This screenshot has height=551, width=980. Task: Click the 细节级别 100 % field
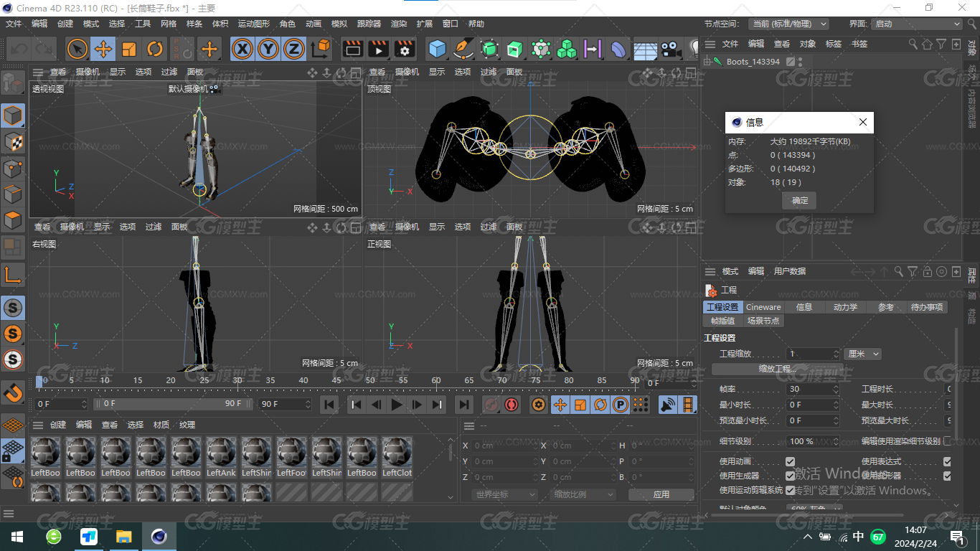(x=814, y=441)
